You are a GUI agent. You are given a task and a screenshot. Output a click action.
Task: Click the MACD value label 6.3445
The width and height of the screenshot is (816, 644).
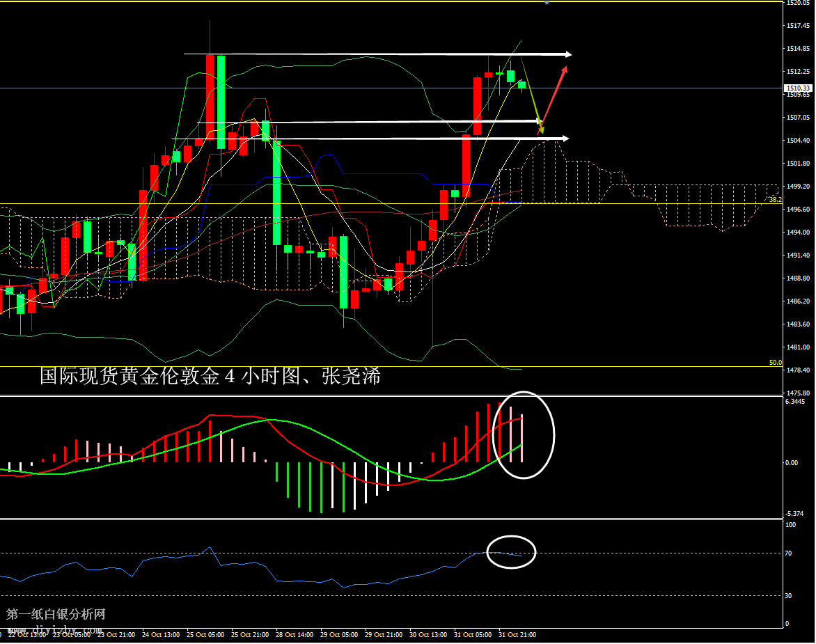point(795,402)
